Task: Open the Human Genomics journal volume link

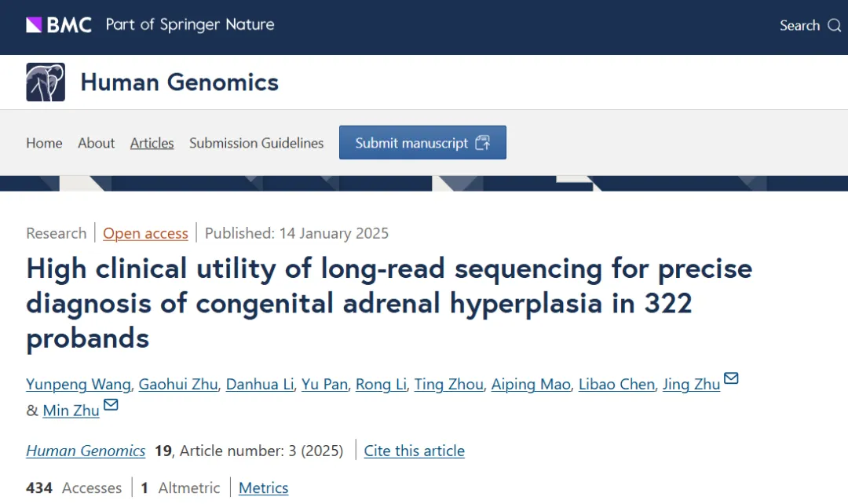Action: (x=86, y=451)
